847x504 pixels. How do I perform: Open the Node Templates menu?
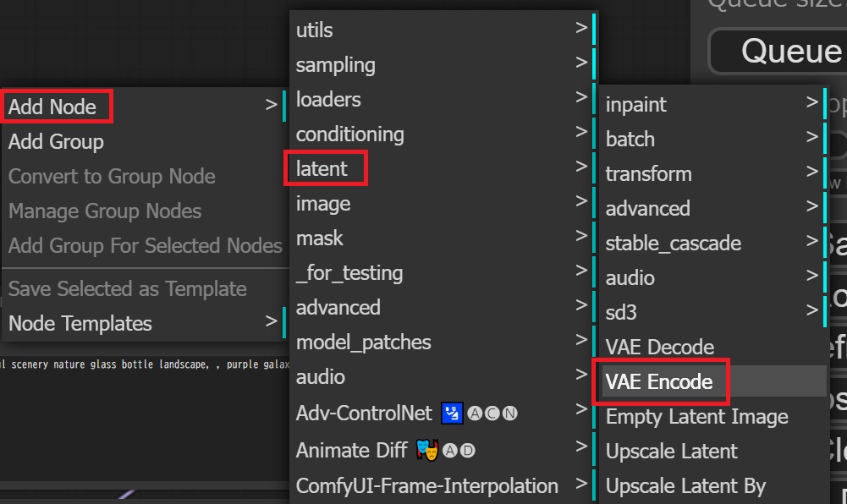[x=80, y=323]
